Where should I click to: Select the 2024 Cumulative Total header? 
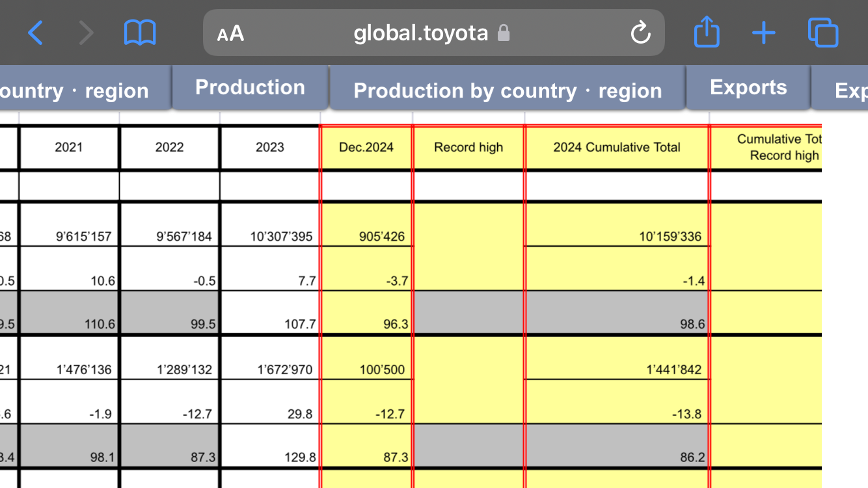click(617, 147)
